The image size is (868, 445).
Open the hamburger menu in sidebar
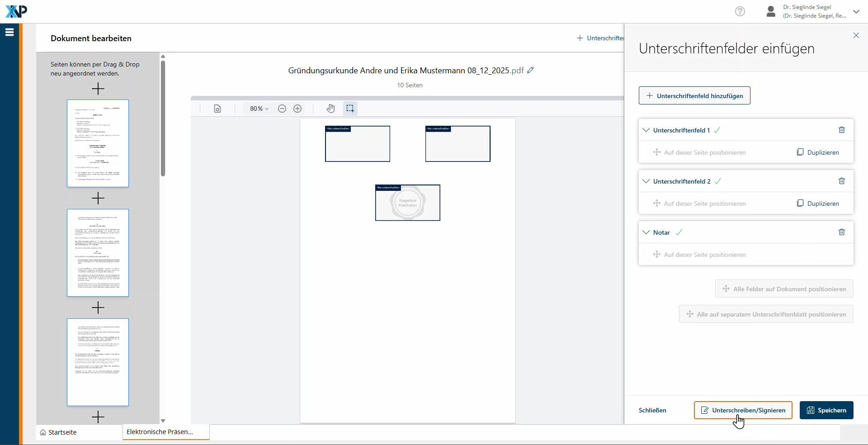tap(9, 32)
